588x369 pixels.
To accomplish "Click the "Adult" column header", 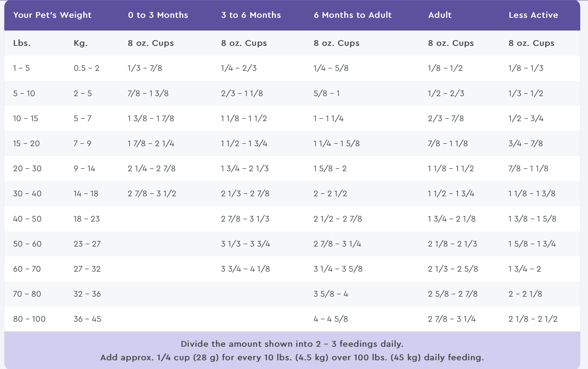I will coord(440,15).
